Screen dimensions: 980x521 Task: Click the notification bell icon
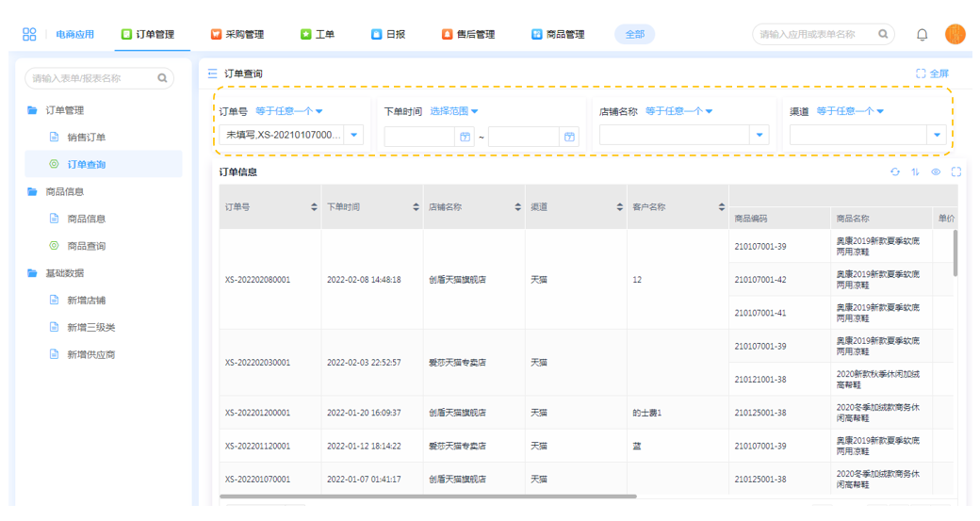[x=922, y=35]
